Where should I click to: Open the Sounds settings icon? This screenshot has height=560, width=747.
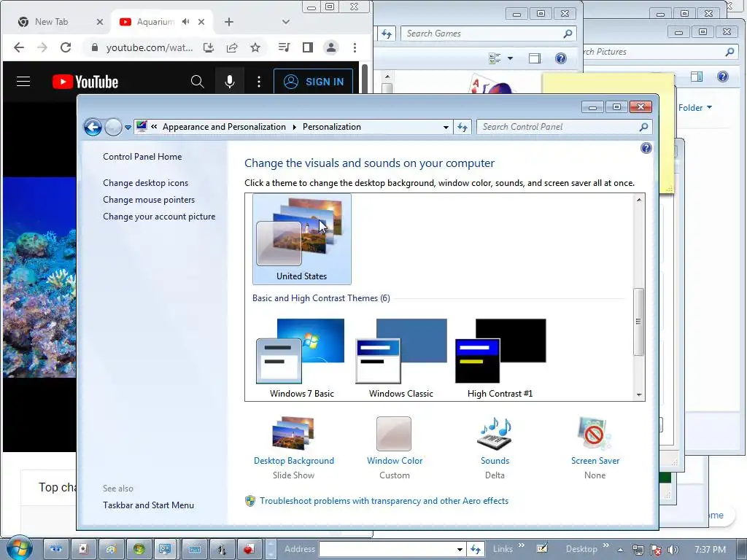(x=495, y=433)
